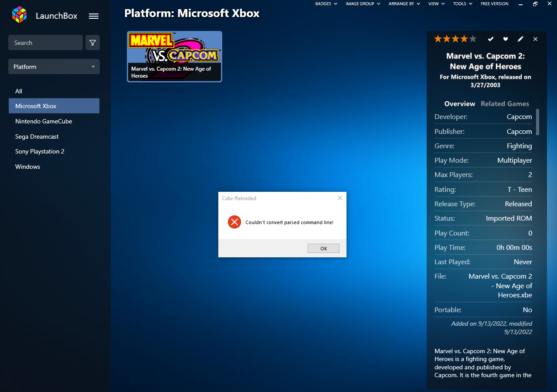Click the error message text in dialog

(289, 222)
